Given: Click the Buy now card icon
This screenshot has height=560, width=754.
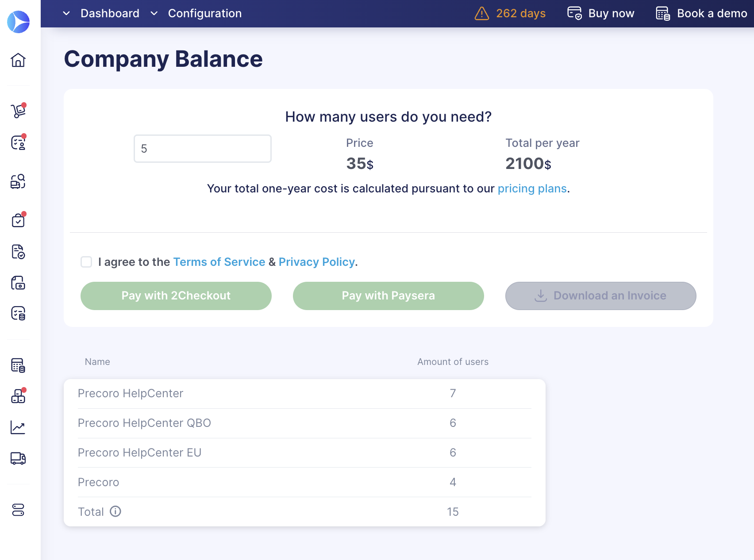Looking at the screenshot, I should [x=575, y=13].
